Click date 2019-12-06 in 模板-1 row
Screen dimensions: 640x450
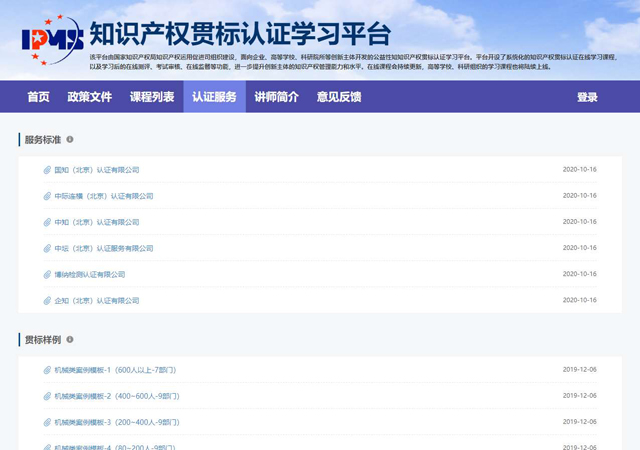click(580, 370)
